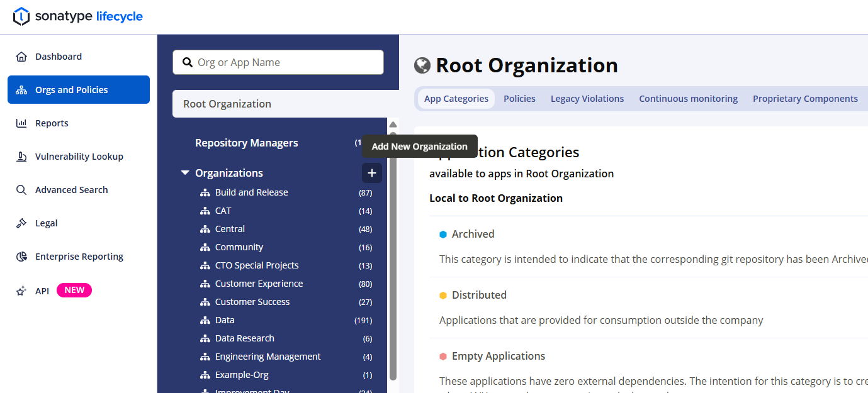
Task: Click the org icon next to Community
Action: (205, 247)
